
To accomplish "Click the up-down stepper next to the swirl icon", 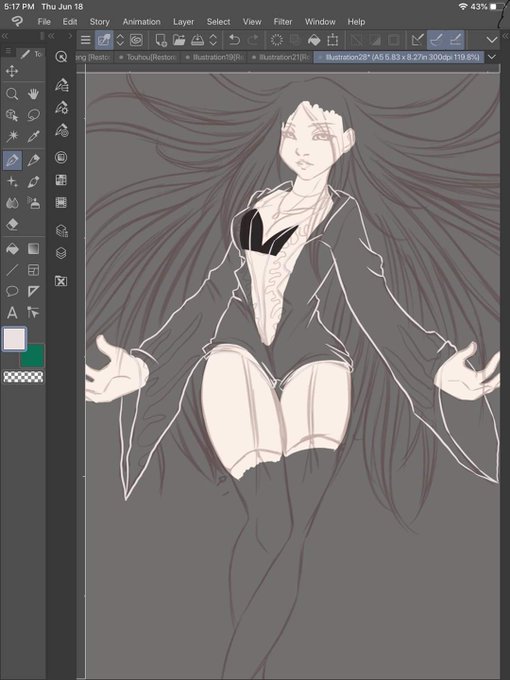I will coord(120,40).
